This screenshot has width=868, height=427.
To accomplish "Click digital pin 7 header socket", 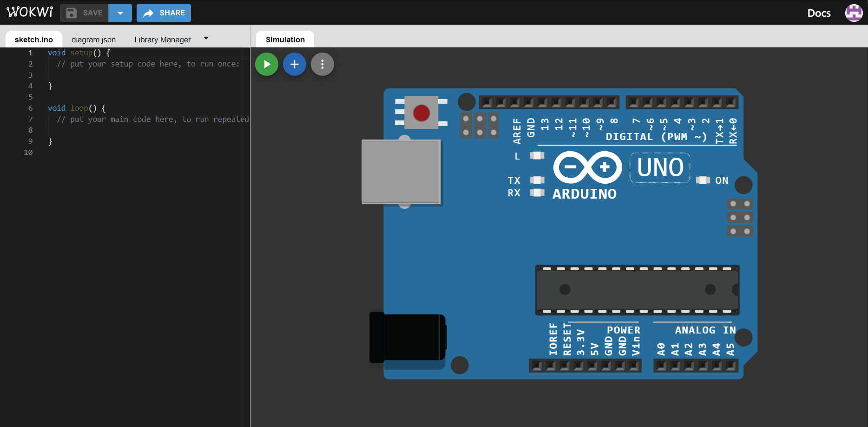I will [634, 102].
